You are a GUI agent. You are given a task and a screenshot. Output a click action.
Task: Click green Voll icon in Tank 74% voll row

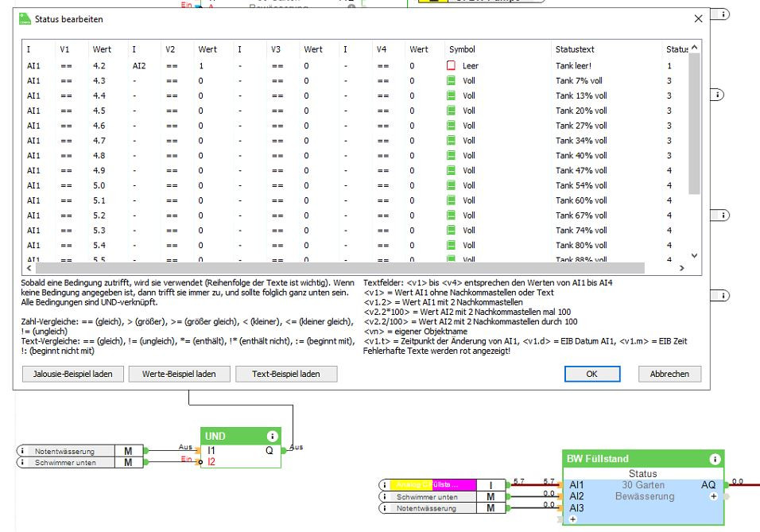pos(451,231)
